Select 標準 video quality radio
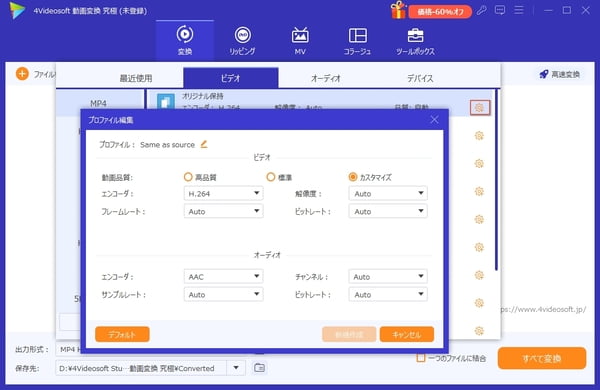The height and width of the screenshot is (390, 600). pyautogui.click(x=271, y=177)
